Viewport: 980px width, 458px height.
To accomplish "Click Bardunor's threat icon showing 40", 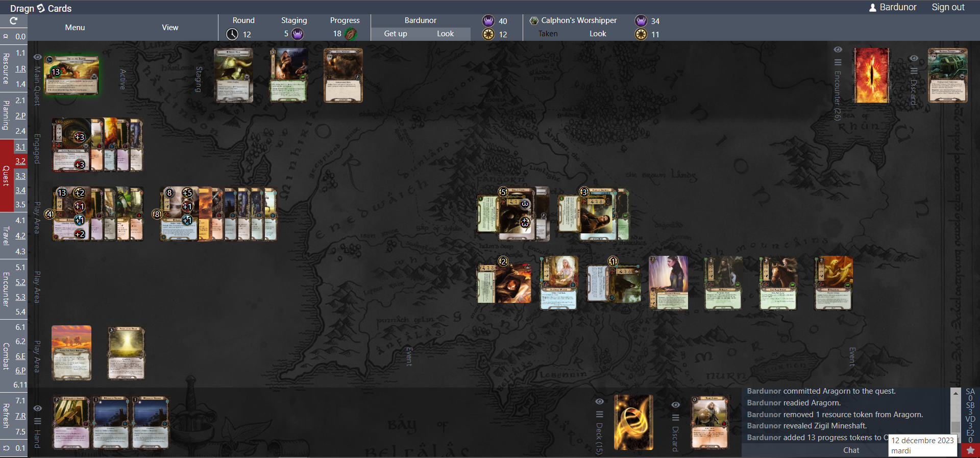I will (488, 21).
